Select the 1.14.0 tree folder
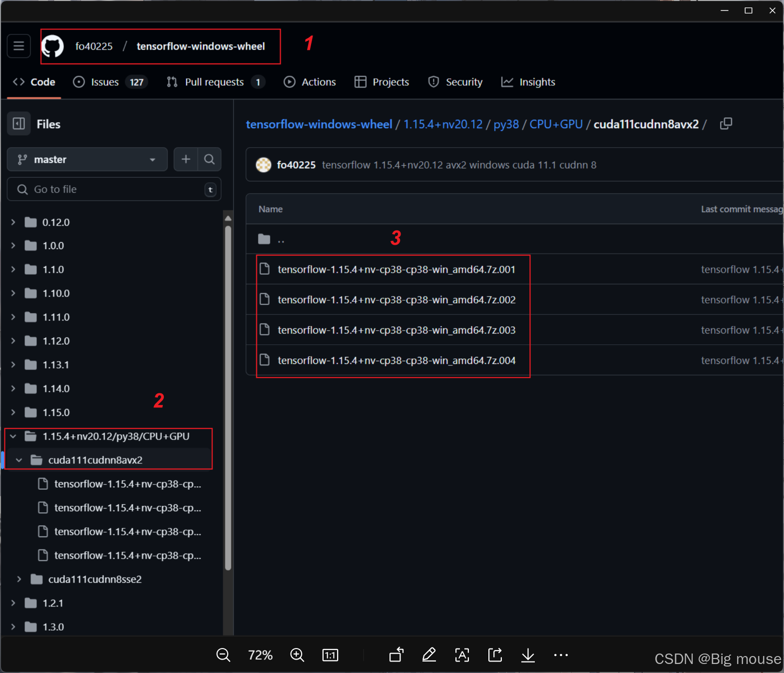Viewport: 784px width, 673px height. click(56, 388)
